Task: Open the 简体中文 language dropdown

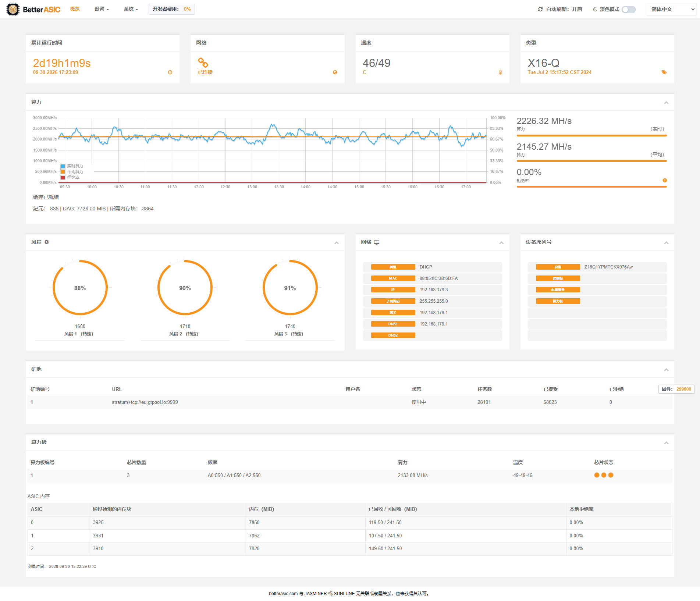Action: (x=671, y=9)
